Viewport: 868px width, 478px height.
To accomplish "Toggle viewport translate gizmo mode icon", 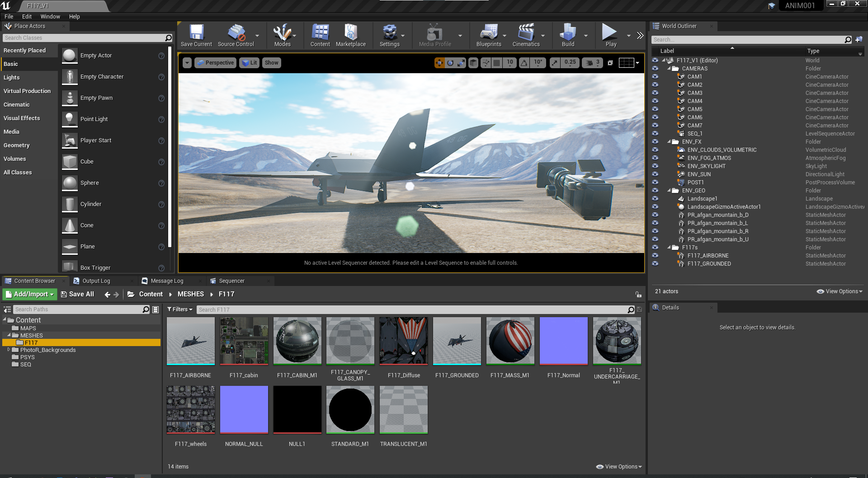I will 439,63.
